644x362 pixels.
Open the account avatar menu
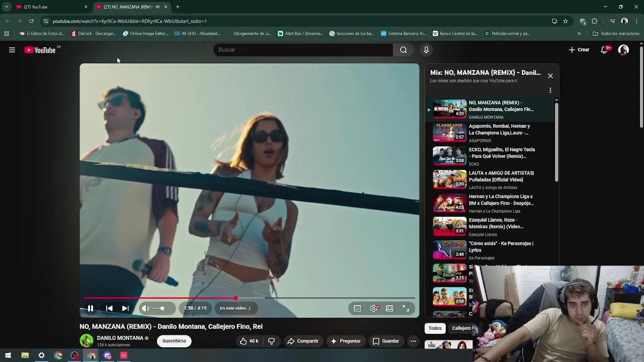(x=623, y=50)
